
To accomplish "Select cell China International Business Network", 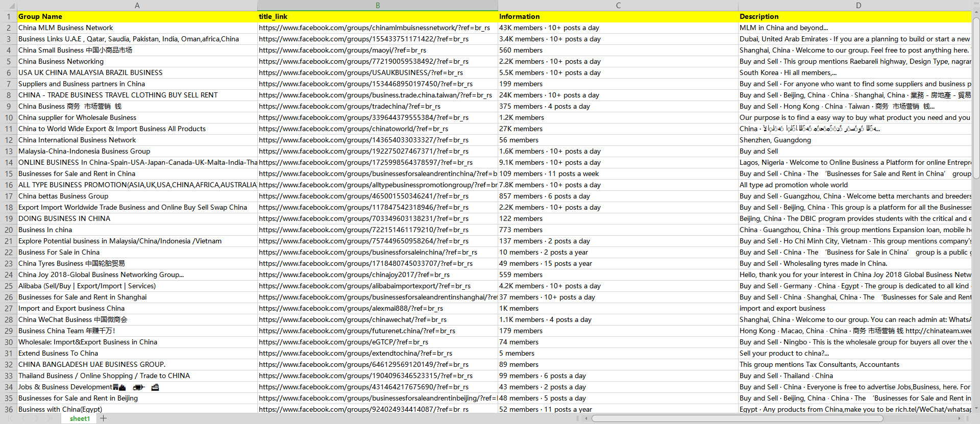I will click(x=137, y=140).
